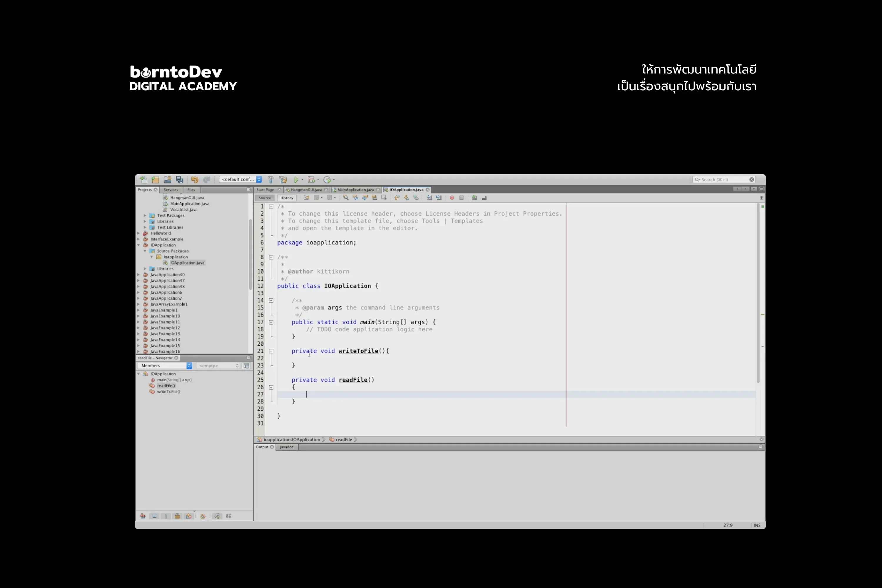The height and width of the screenshot is (588, 882).
Task: Switch to the HangmanGUI.java tab
Action: click(x=306, y=190)
